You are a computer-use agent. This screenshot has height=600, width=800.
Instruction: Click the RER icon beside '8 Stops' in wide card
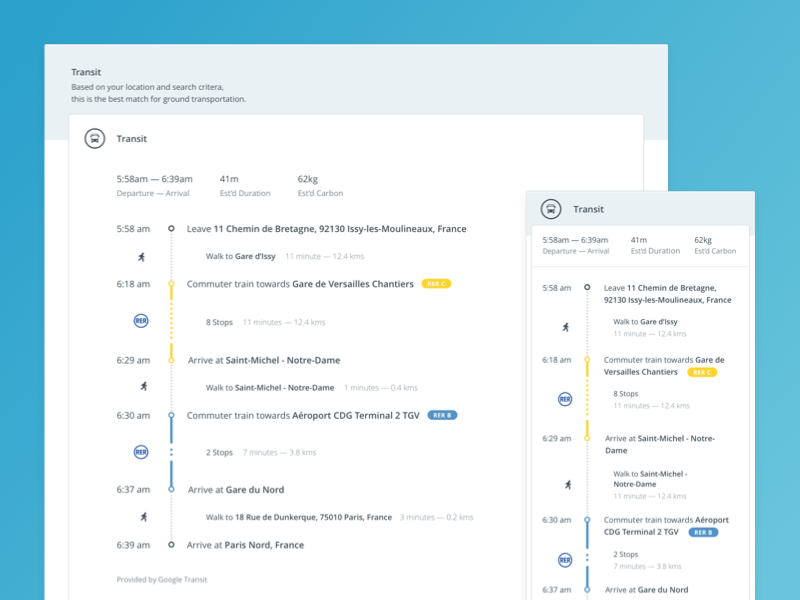pyautogui.click(x=141, y=321)
